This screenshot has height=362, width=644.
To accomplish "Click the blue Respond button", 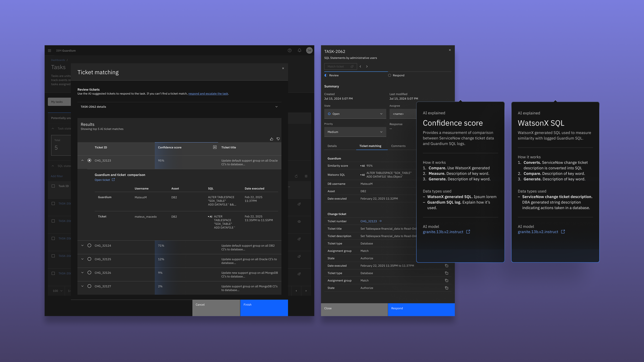I will tap(421, 309).
